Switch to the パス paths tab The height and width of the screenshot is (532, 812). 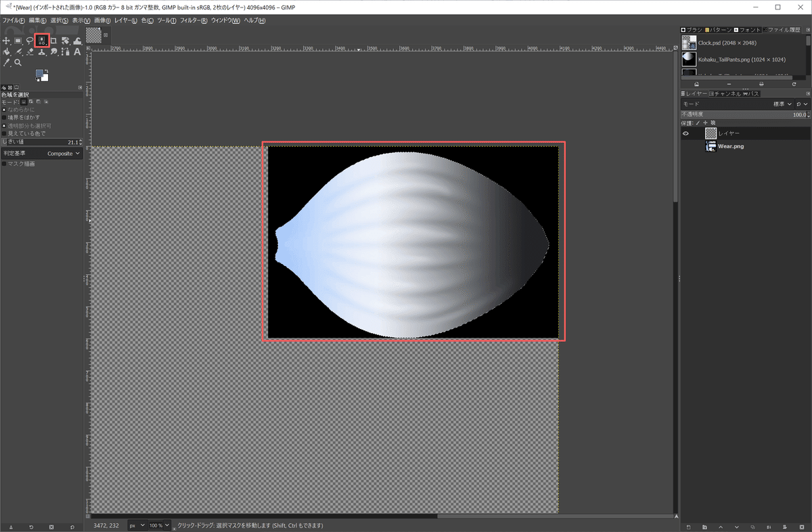[x=751, y=93]
